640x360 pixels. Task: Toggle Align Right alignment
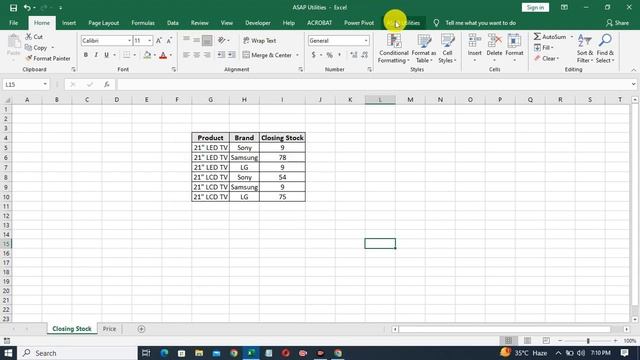click(207, 55)
